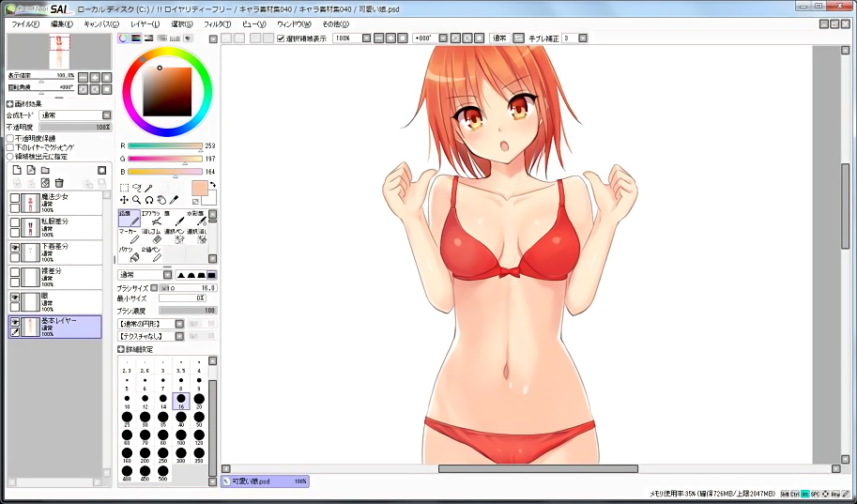Open the 合成モード blend mode dropdown

click(x=106, y=115)
